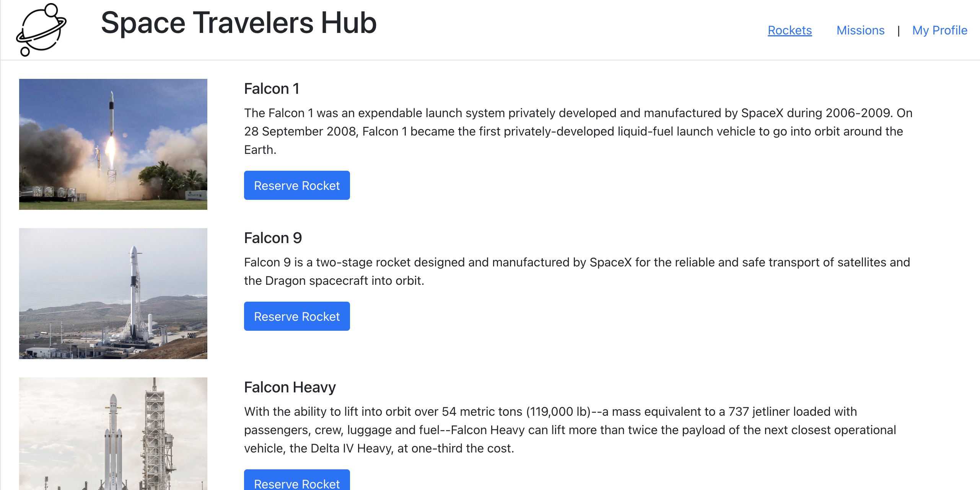This screenshot has width=980, height=490.
Task: Select the Falcon 9 heading
Action: pos(273,238)
